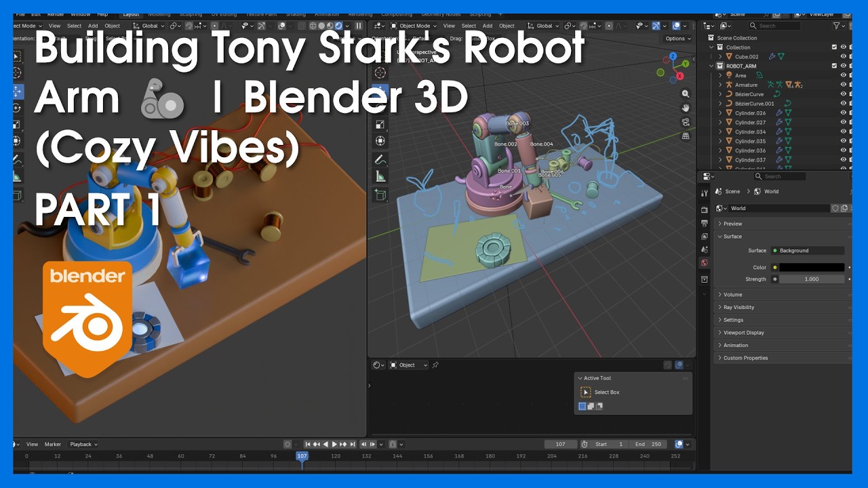This screenshot has height=488, width=868.
Task: Open the View Layer properties tab
Action: [705, 237]
